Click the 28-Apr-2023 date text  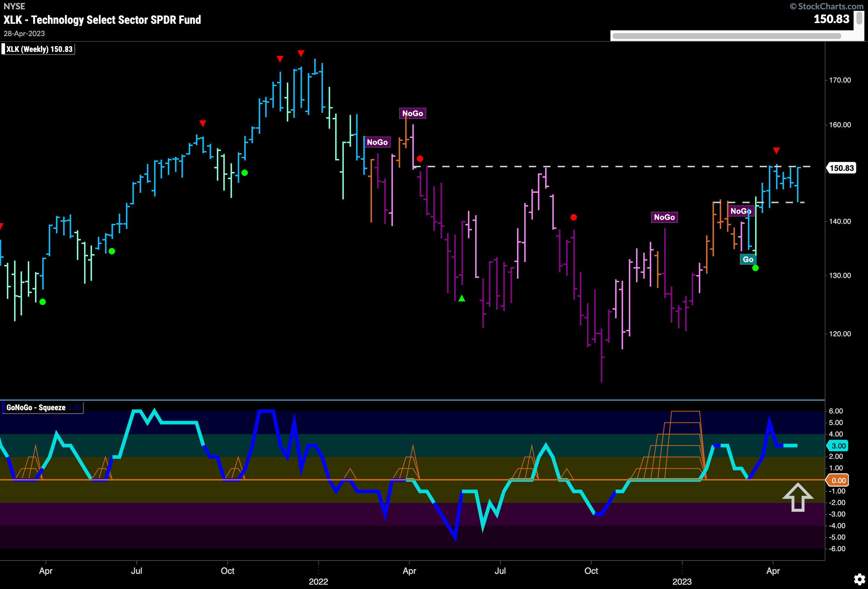click(24, 34)
